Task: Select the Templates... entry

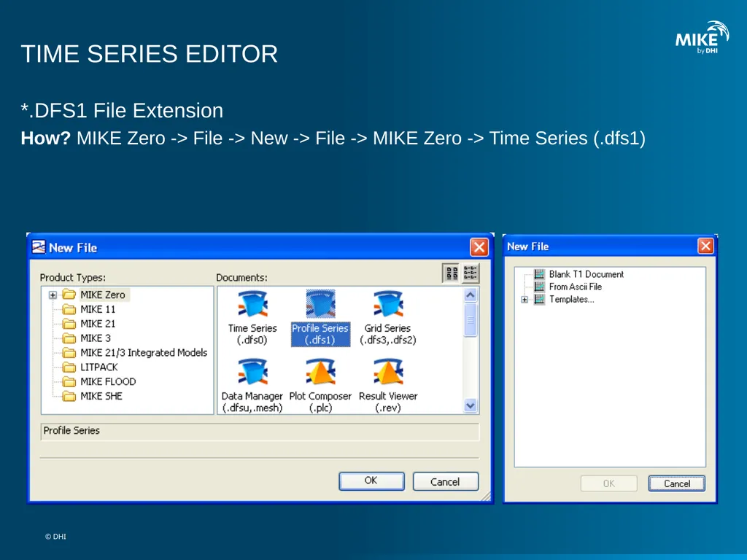Action: click(571, 299)
